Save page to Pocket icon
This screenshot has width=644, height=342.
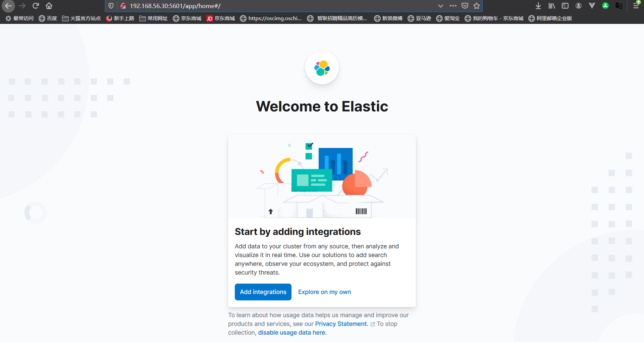[x=465, y=6]
